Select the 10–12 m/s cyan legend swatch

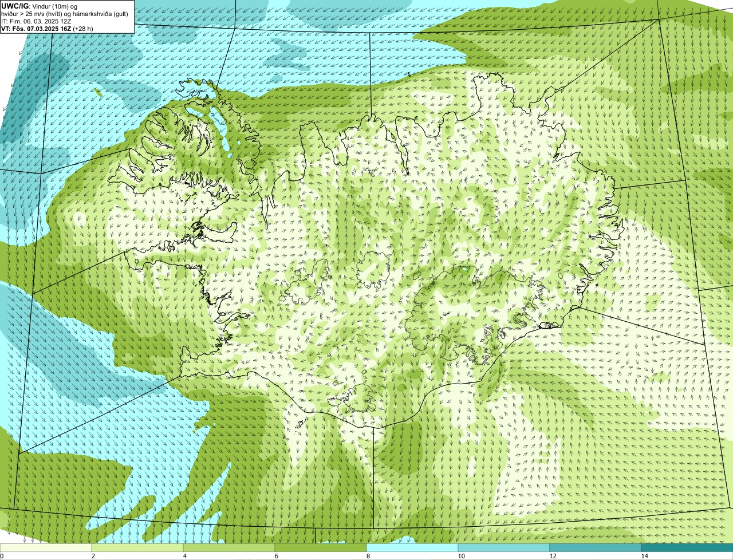point(504,547)
